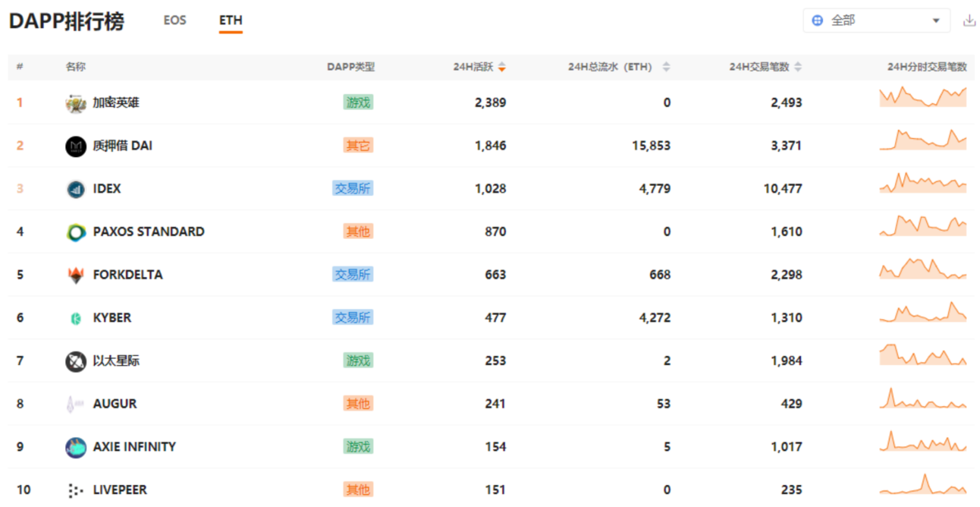Open the 加密英雄 DAPP name link

(x=116, y=102)
